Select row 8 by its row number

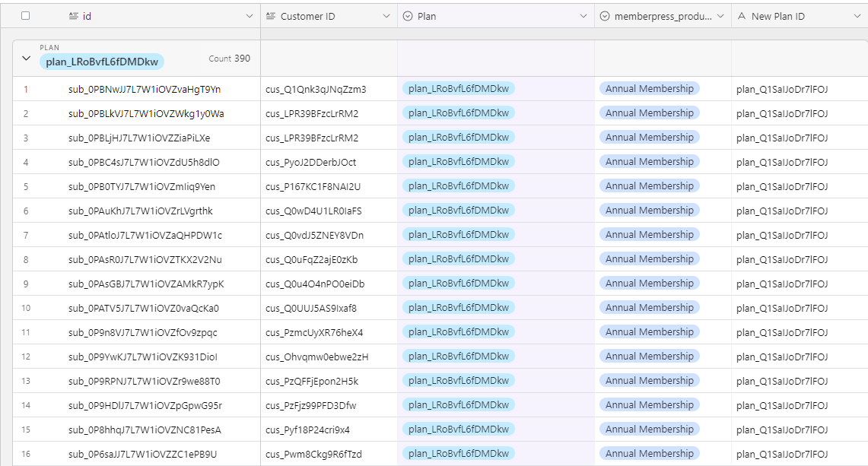click(x=26, y=260)
